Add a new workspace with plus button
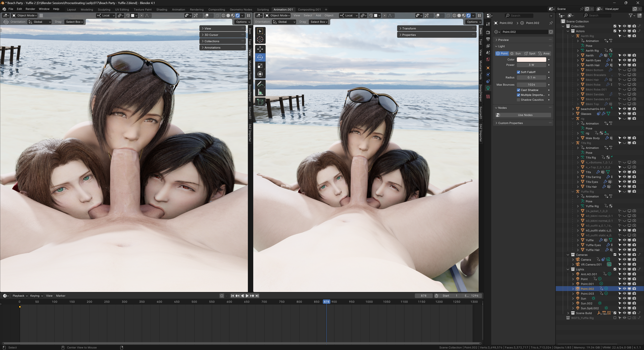644x350 pixels. pos(326,10)
